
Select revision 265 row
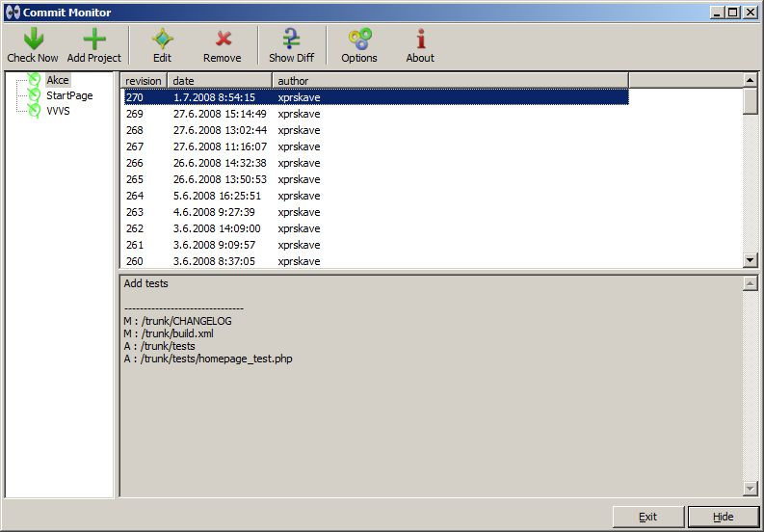point(376,179)
